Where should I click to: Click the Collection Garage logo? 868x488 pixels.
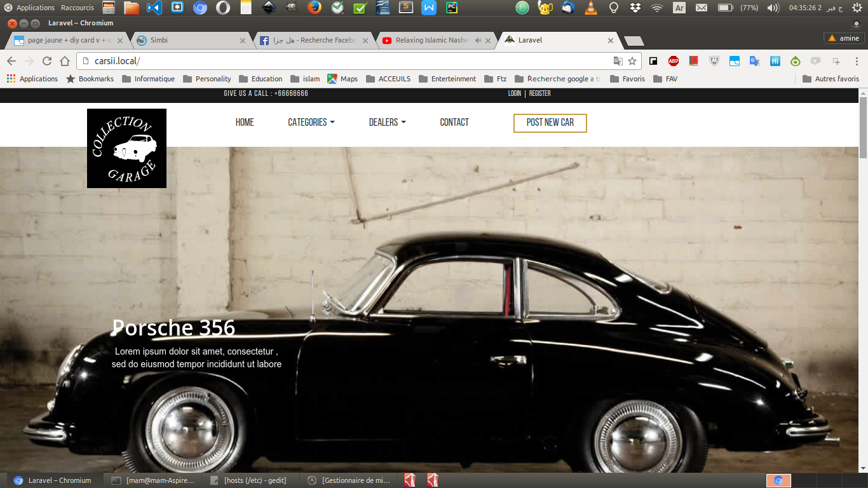pyautogui.click(x=126, y=148)
